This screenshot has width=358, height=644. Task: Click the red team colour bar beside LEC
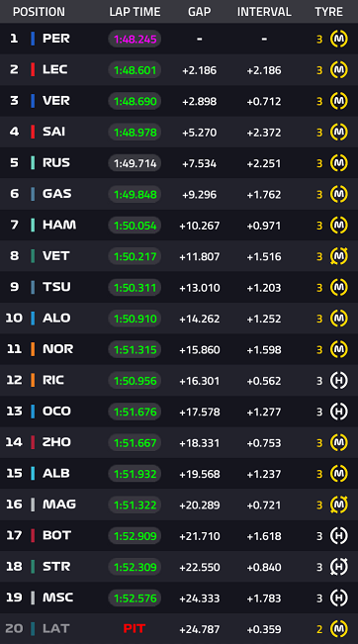(x=33, y=69)
